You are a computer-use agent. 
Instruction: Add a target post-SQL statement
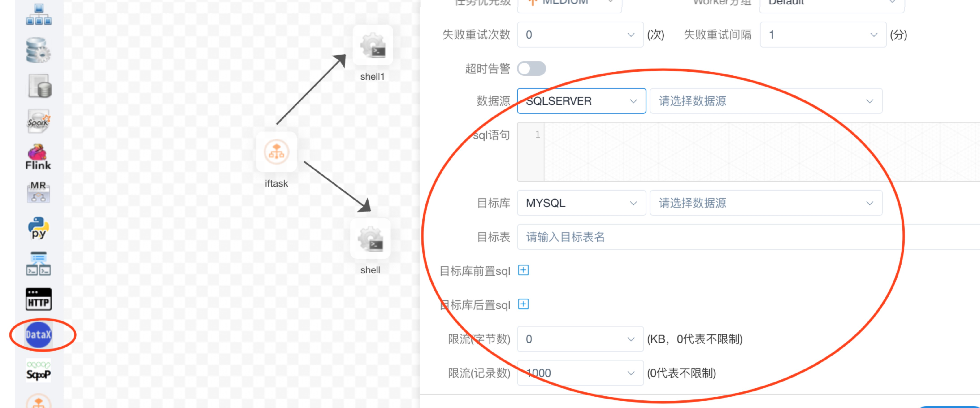pyautogui.click(x=523, y=304)
